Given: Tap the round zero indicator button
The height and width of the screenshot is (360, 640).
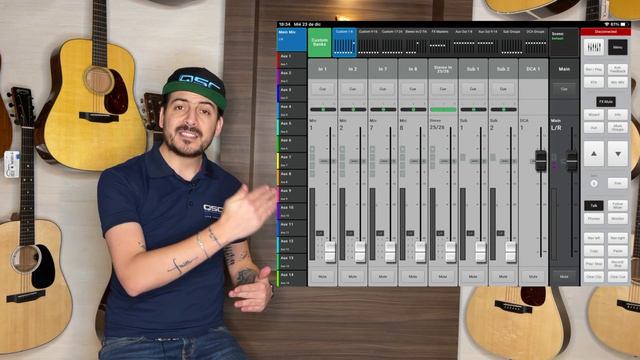Looking at the screenshot, I should point(593,184).
